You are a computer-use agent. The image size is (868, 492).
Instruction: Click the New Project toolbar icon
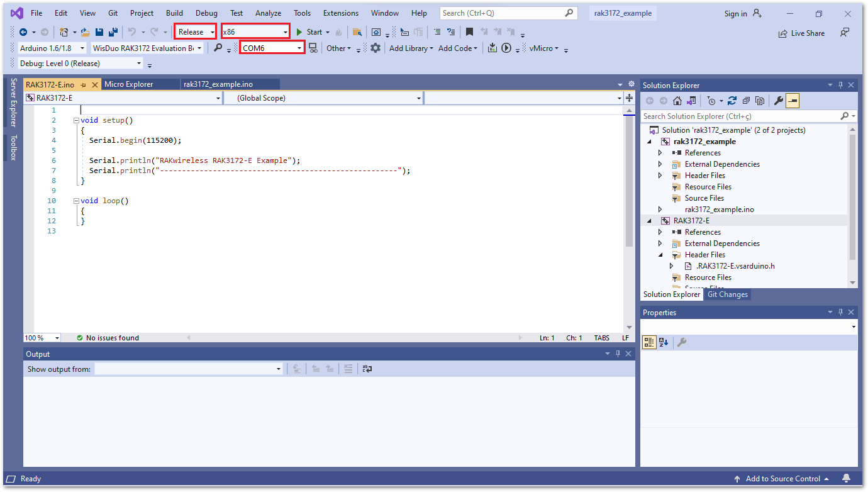(x=64, y=32)
